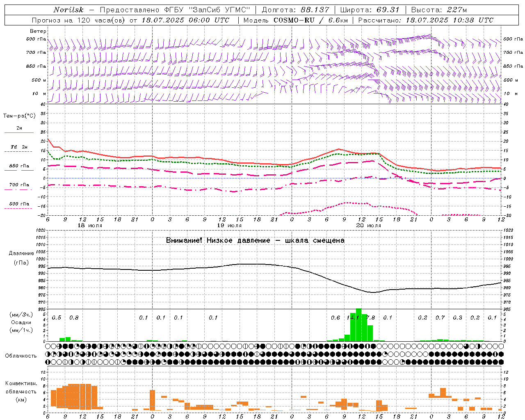Click the 0.6 precipitation value
The height and width of the screenshot is (420, 525).
pos(336,317)
